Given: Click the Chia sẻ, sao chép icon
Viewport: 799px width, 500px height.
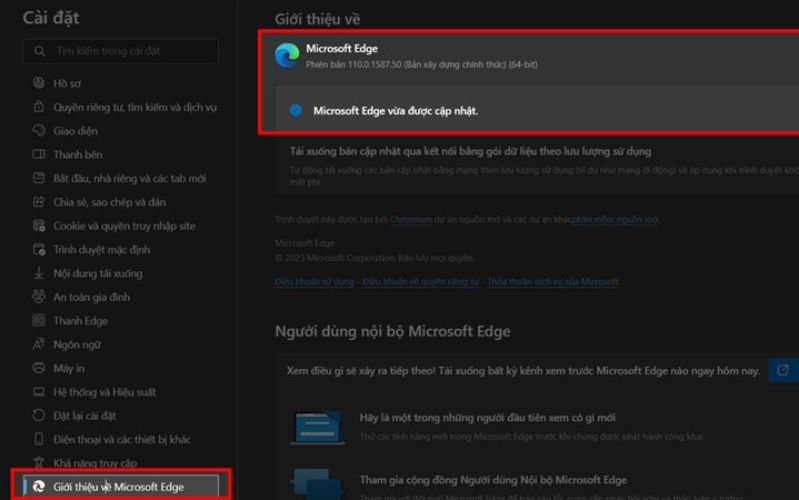Looking at the screenshot, I should (x=39, y=202).
